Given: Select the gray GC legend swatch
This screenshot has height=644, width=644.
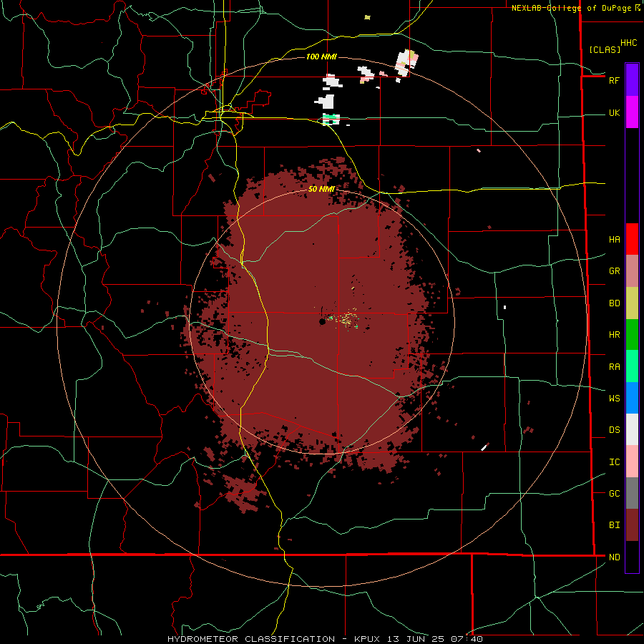Looking at the screenshot, I should [x=632, y=493].
